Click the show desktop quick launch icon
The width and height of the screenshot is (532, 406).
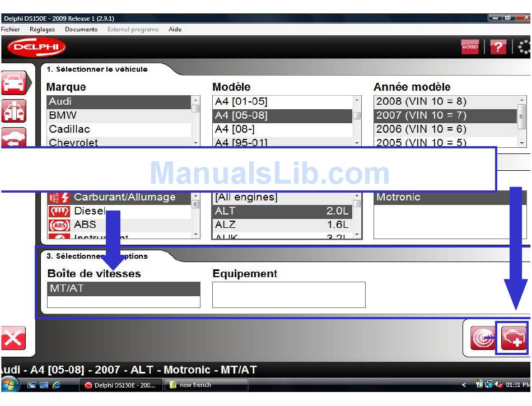pyautogui.click(x=31, y=385)
